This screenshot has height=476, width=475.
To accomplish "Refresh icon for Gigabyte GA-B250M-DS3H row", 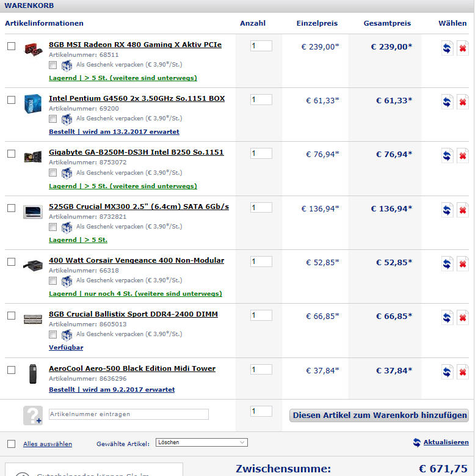I will coord(447,156).
